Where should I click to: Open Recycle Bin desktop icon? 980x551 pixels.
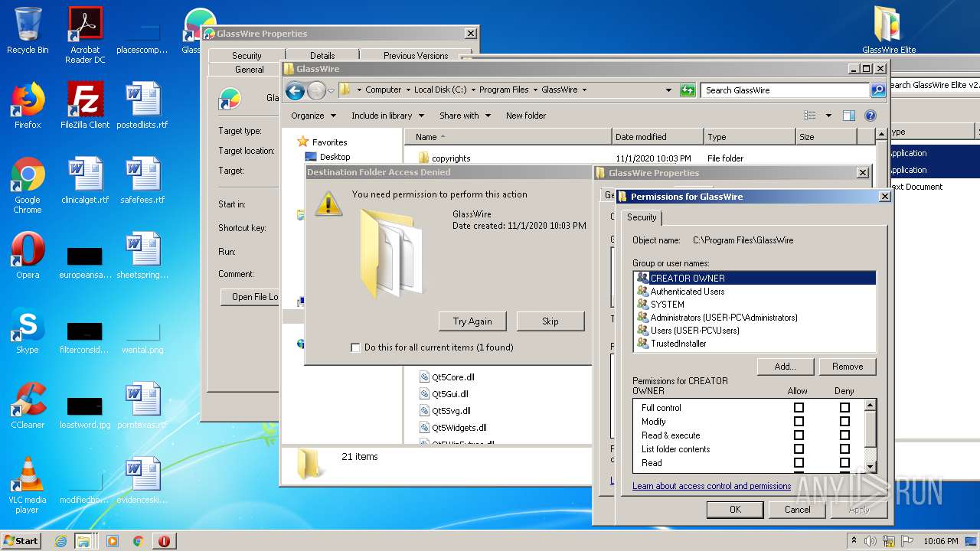[28, 31]
